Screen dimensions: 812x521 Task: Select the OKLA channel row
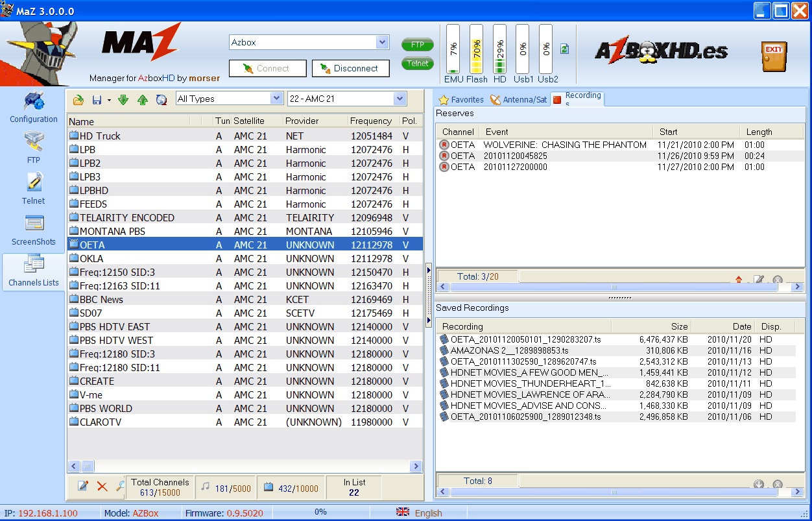coord(245,259)
